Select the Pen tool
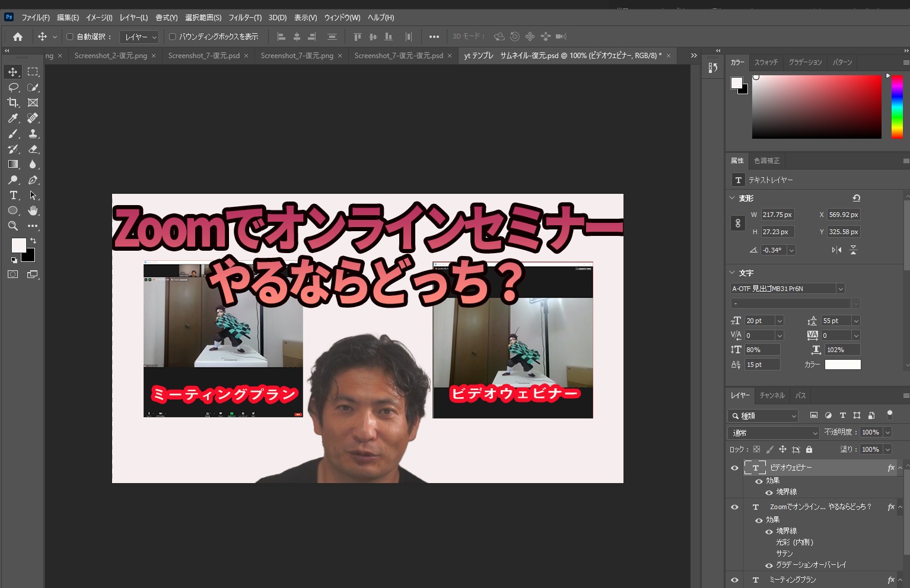This screenshot has height=588, width=910. pyautogui.click(x=33, y=180)
